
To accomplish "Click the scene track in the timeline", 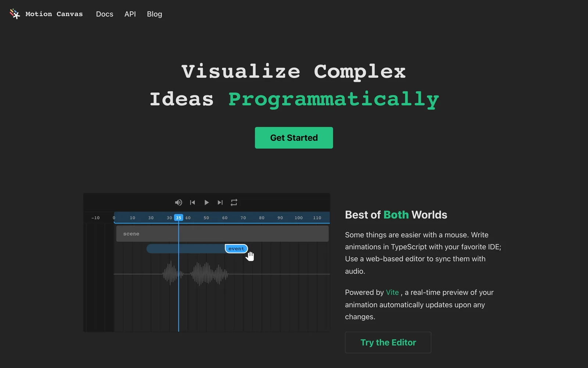I will [x=222, y=234].
